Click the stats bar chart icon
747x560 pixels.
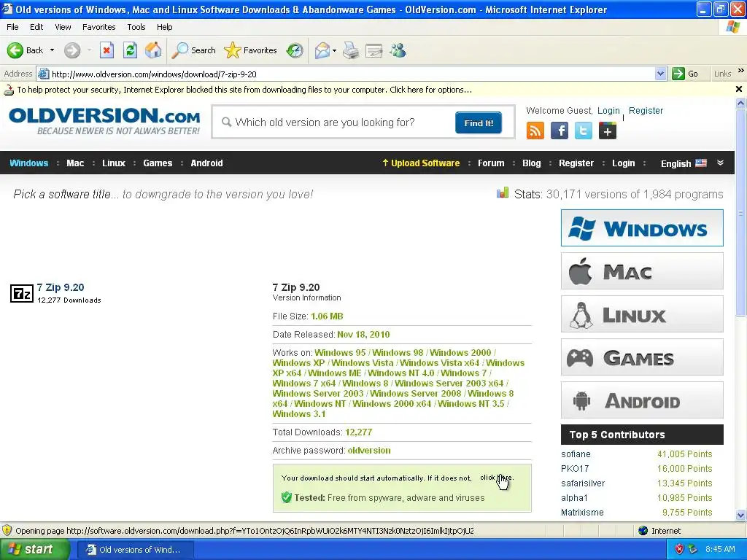[503, 192]
